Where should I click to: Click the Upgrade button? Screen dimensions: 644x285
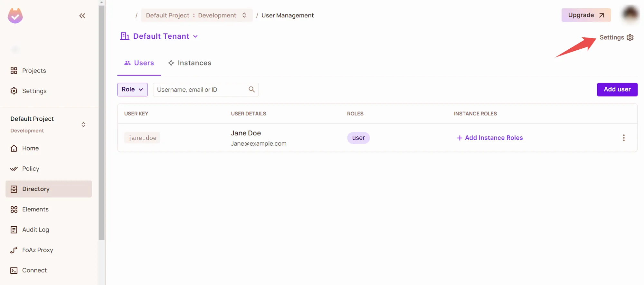(586, 15)
